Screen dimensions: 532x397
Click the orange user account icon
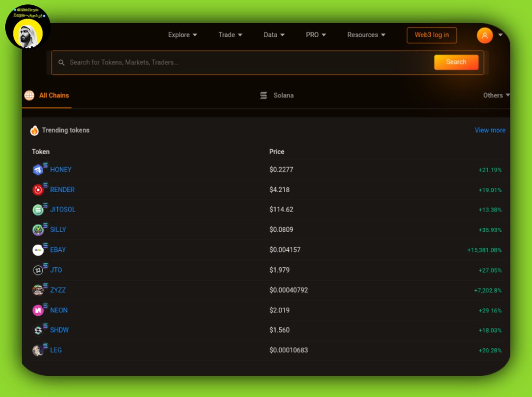tap(485, 35)
